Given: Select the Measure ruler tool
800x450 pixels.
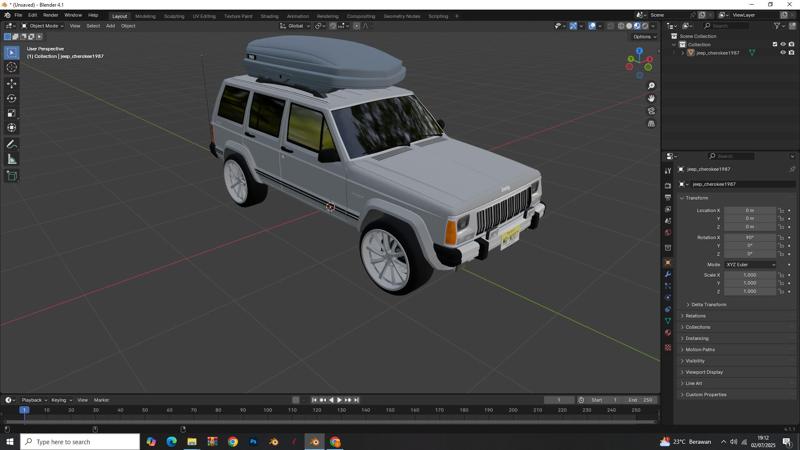Looking at the screenshot, I should tap(11, 160).
